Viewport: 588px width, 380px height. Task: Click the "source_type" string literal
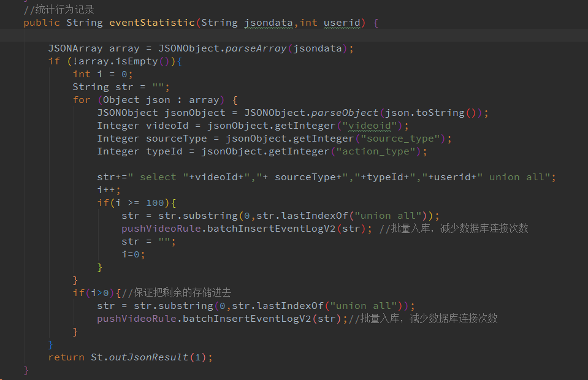coord(400,139)
